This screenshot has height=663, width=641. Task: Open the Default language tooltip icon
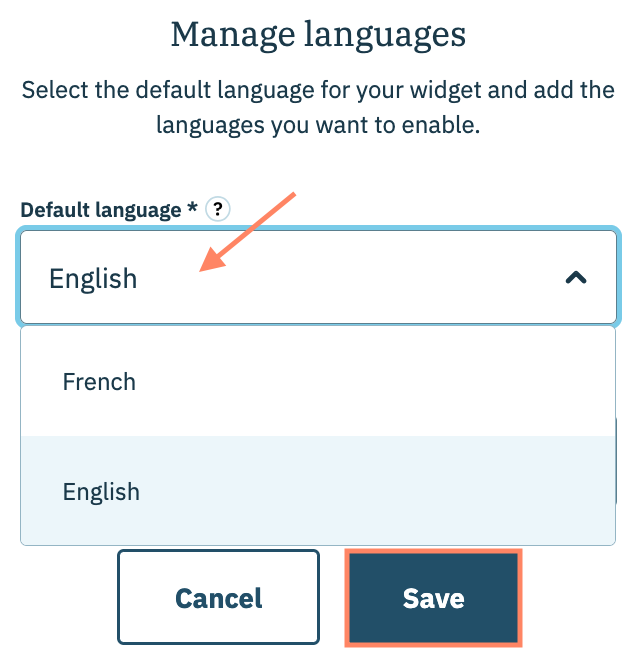point(217,209)
